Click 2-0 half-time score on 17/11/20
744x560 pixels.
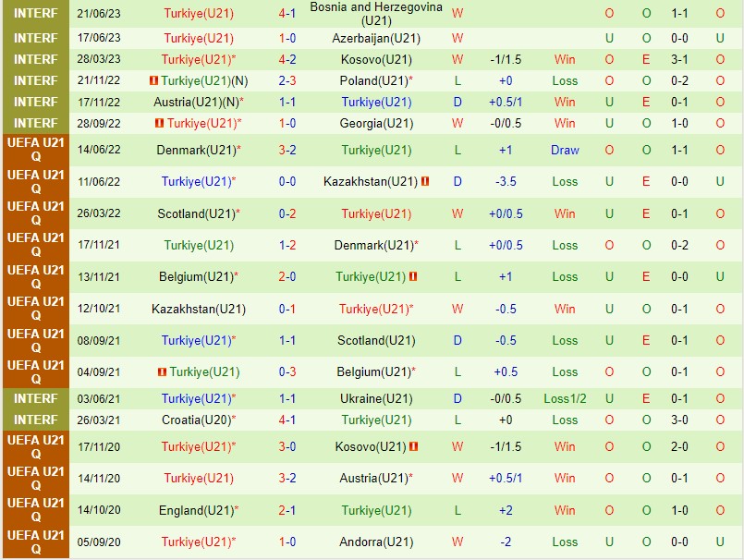click(x=679, y=446)
